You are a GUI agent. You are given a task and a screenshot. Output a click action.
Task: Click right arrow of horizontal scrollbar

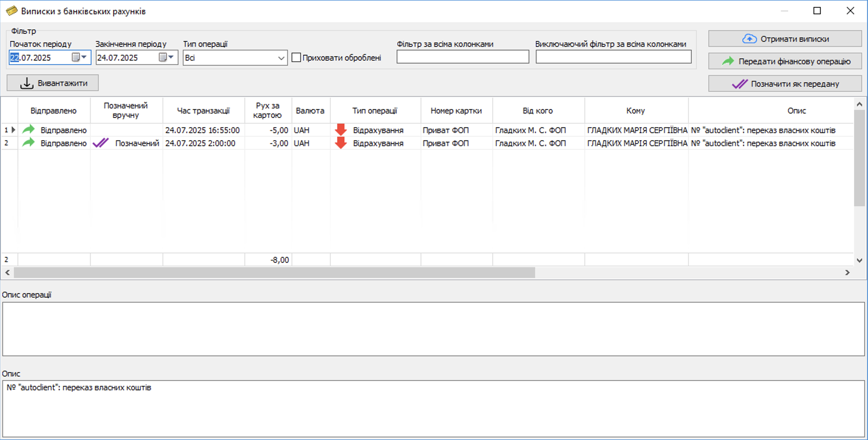(847, 273)
